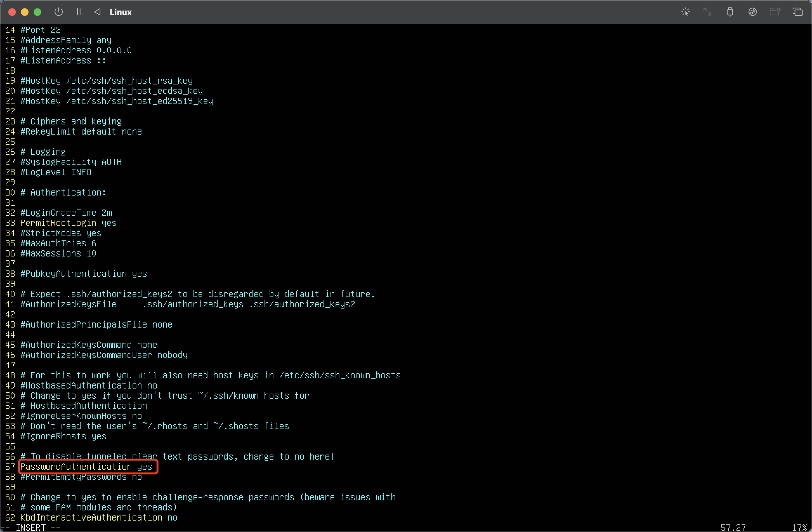Click the restart VM triangle icon
The image size is (812, 532).
tap(97, 12)
